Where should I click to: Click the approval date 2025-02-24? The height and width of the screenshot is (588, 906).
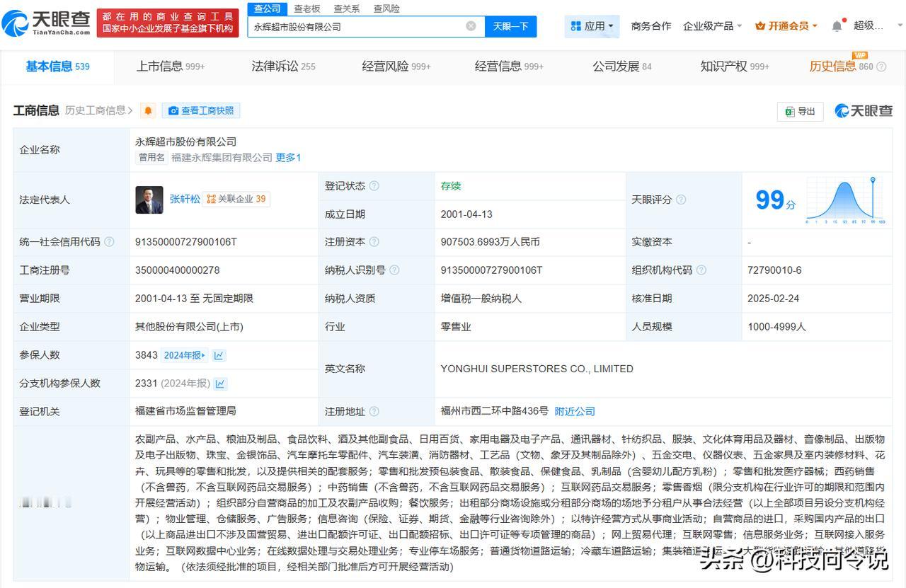click(773, 299)
